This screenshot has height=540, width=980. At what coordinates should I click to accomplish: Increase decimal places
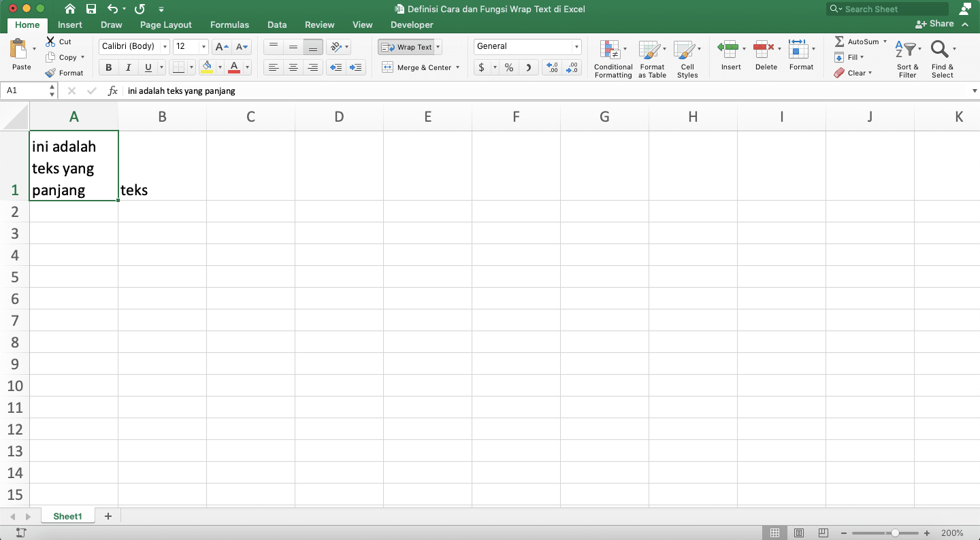pyautogui.click(x=552, y=67)
